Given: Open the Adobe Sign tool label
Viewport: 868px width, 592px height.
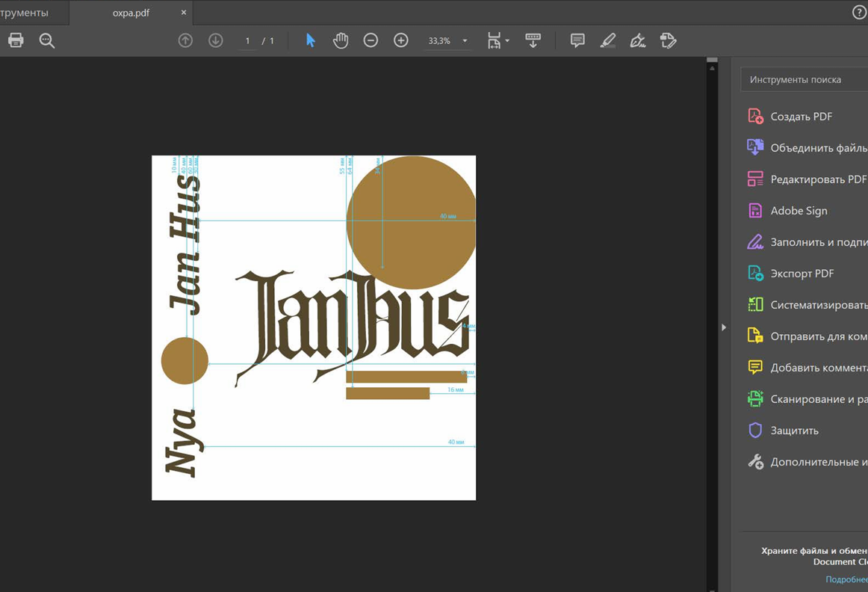Looking at the screenshot, I should click(799, 211).
